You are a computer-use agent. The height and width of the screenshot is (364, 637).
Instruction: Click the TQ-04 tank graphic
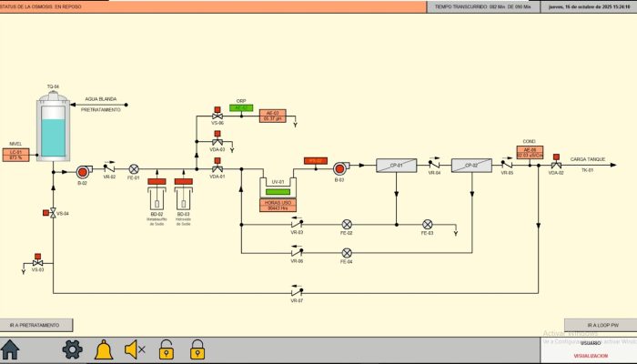[54, 127]
